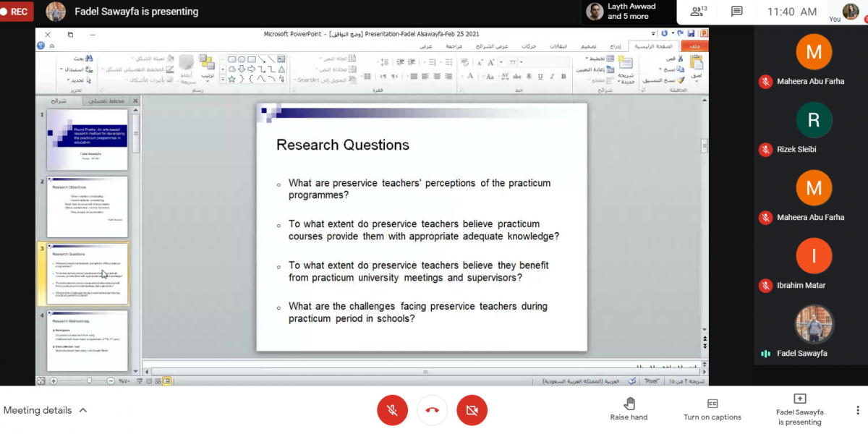Select the star shape in shapes gallery
Viewport: 868px width, 434px height.
pyautogui.click(x=231, y=80)
